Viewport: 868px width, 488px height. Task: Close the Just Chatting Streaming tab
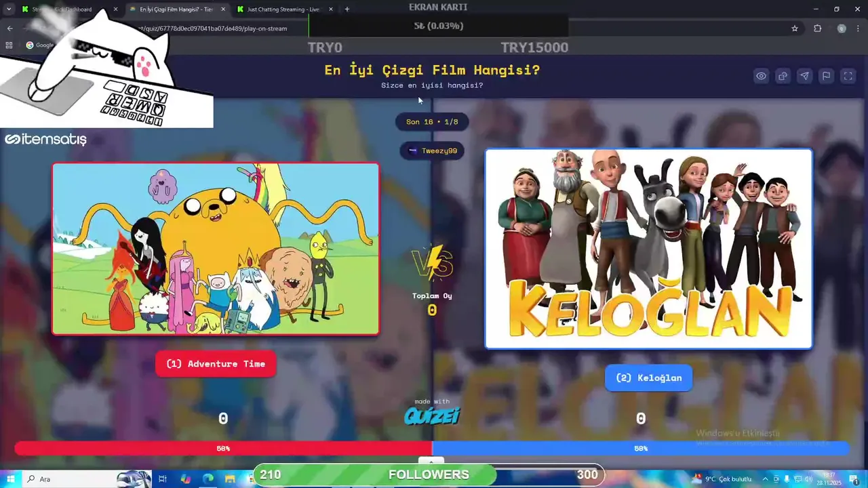[331, 9]
